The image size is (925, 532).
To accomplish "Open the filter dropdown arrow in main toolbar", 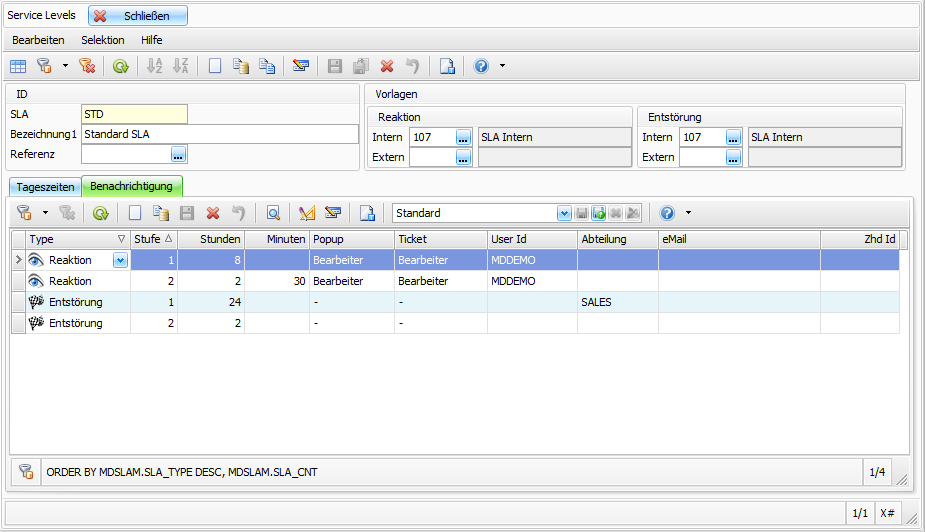I will tap(65, 66).
